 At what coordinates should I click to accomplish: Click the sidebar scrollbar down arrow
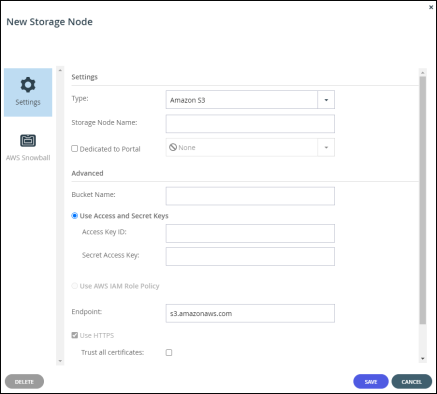60,361
